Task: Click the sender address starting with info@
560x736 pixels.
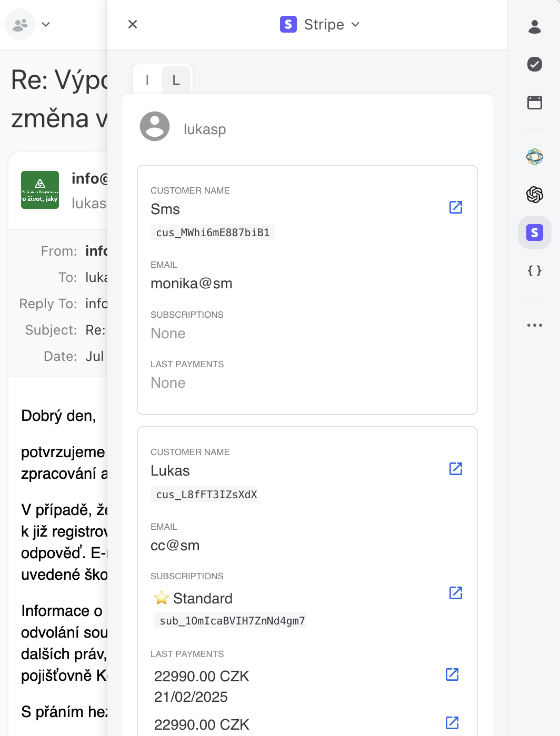Action: tap(89, 179)
